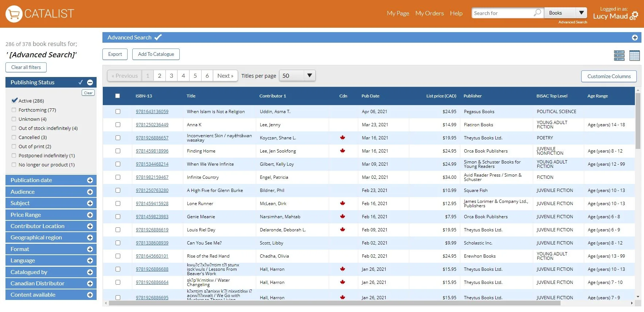Open ISBN link 9781250236449
This screenshot has height=312, width=644.
pos(152,125)
